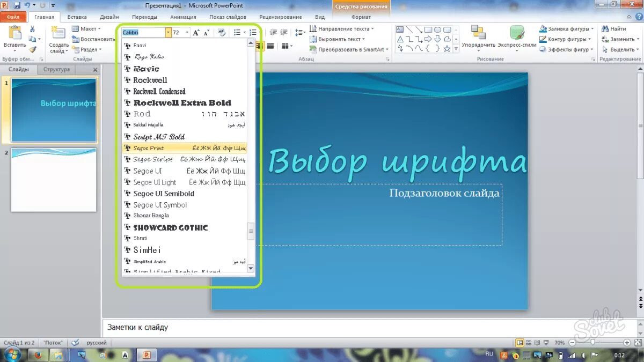This screenshot has height=362, width=644.
Task: Open the font size 72 dropdown
Action: (x=187, y=33)
